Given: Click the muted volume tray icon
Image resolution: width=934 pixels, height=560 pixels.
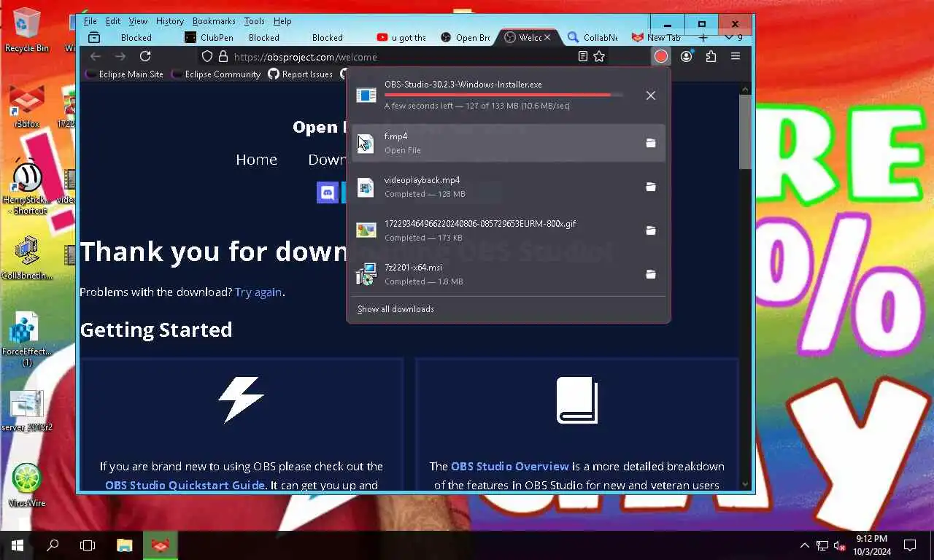Looking at the screenshot, I should (839, 545).
